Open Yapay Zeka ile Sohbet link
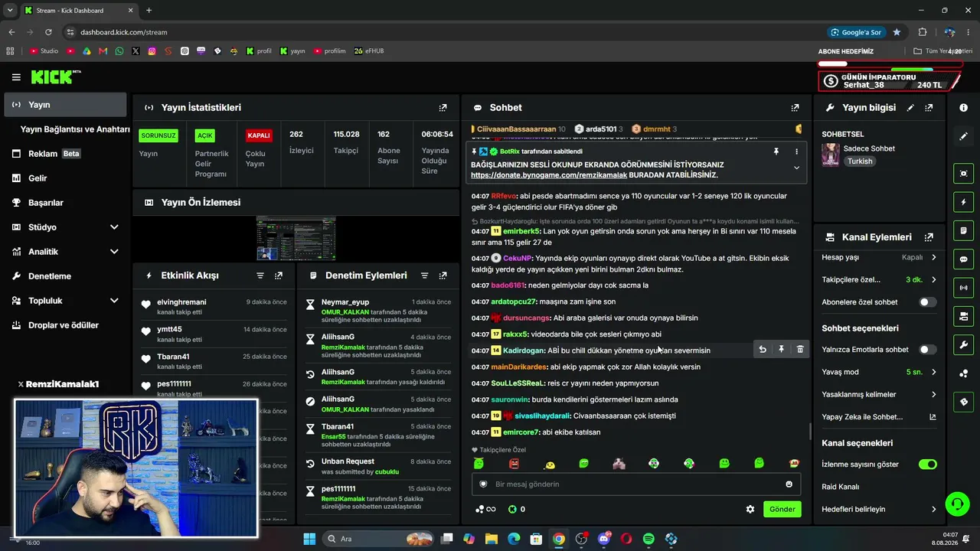The width and height of the screenshot is (980, 551). pos(879,417)
